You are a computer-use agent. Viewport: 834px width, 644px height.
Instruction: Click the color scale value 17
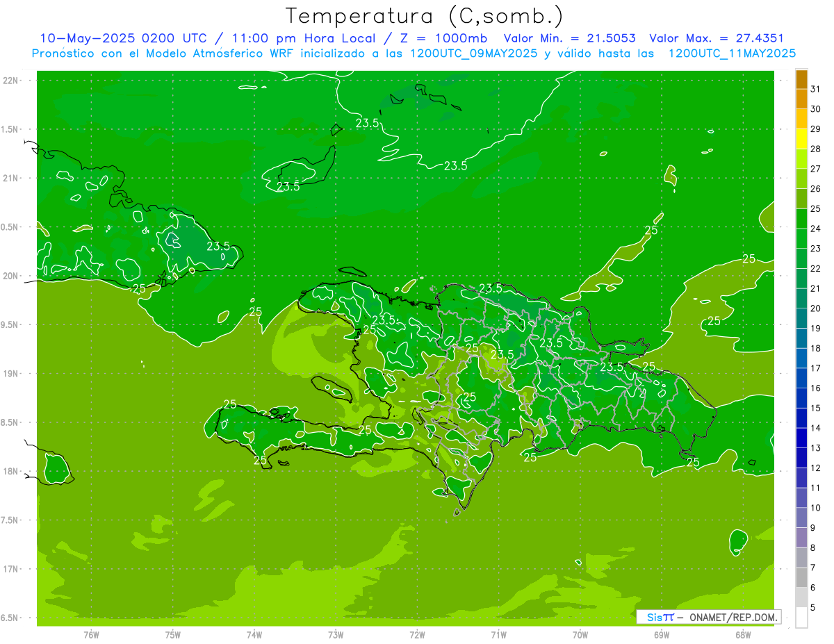815,368
